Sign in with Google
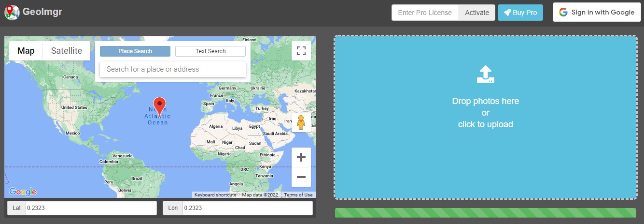The image size is (644, 224). pos(597,13)
